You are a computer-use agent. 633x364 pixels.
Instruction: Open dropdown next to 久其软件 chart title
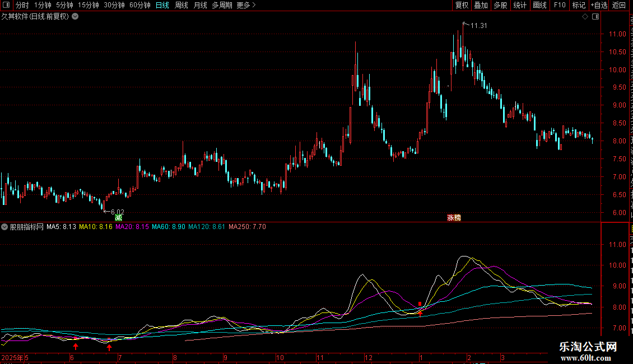coord(75,17)
